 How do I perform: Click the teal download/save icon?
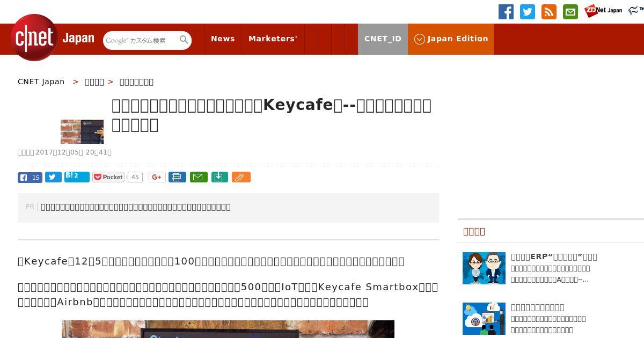click(219, 177)
